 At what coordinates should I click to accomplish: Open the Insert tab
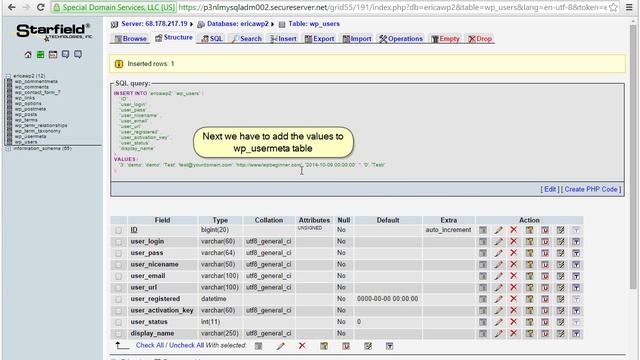click(283, 39)
